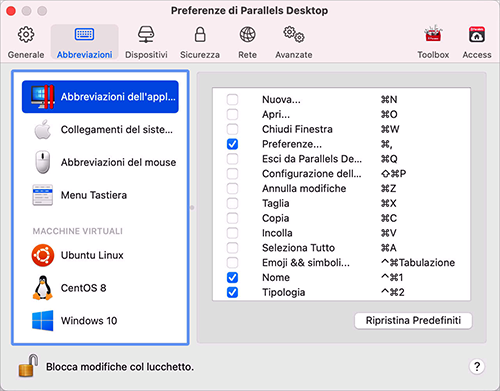Launch the Parallels Access icon
Screen dimensions: 500x391
pos(477,34)
